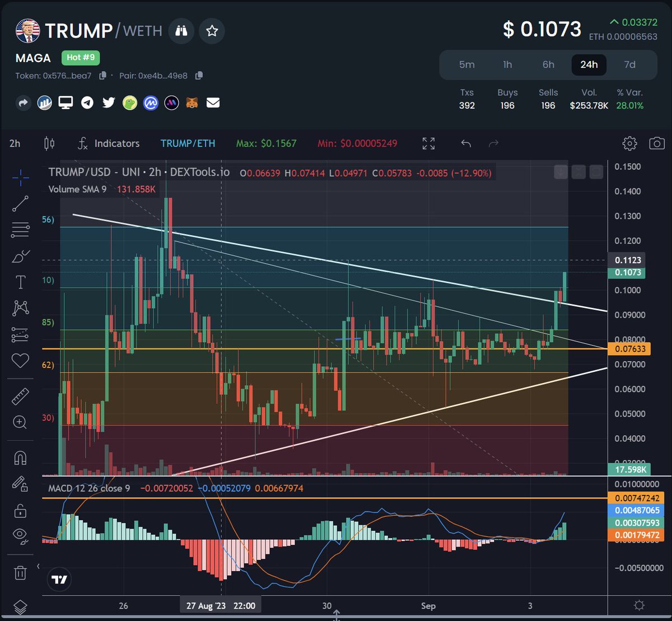The height and width of the screenshot is (621, 672).
Task: Expand the chart to fullscreen
Action: tap(428, 143)
